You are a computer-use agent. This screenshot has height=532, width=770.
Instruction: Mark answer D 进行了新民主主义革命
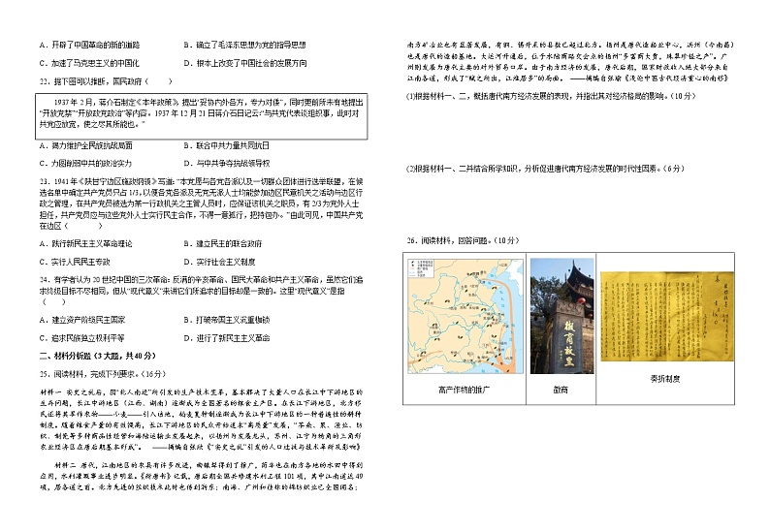click(x=226, y=337)
